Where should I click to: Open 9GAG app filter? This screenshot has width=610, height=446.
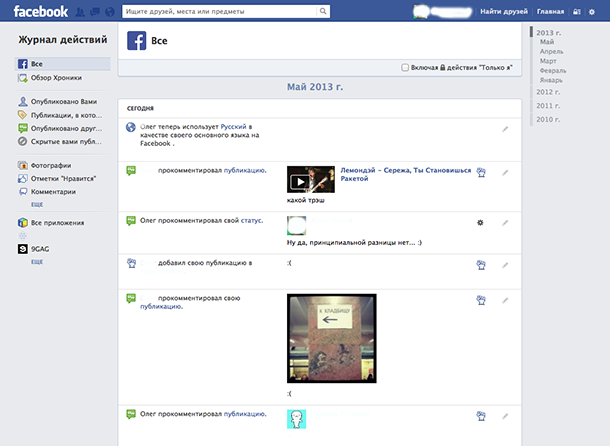tap(33, 249)
